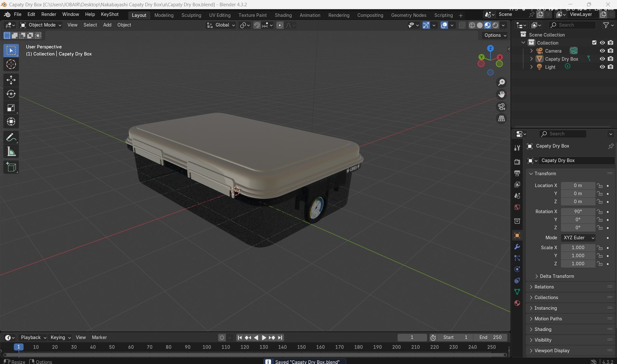
Task: Choose the Annotate pencil tool
Action: [x=11, y=138]
